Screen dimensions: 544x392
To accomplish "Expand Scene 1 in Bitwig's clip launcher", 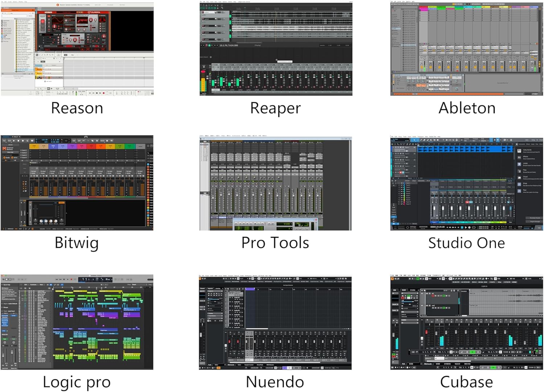I will pos(22,150).
